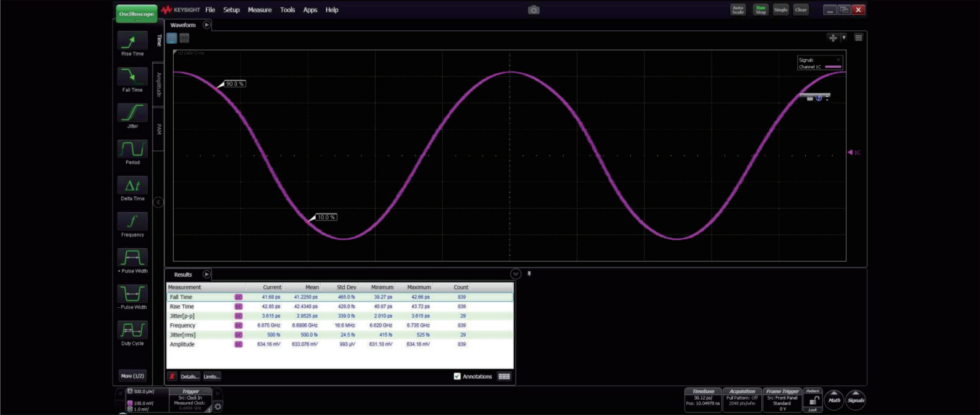This screenshot has height=415, width=980.
Task: Open the Measure menu
Action: 260,10
